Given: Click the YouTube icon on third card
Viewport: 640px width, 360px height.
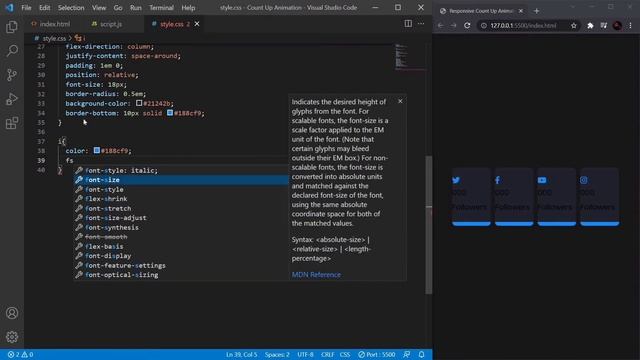Looking at the screenshot, I should (542, 180).
